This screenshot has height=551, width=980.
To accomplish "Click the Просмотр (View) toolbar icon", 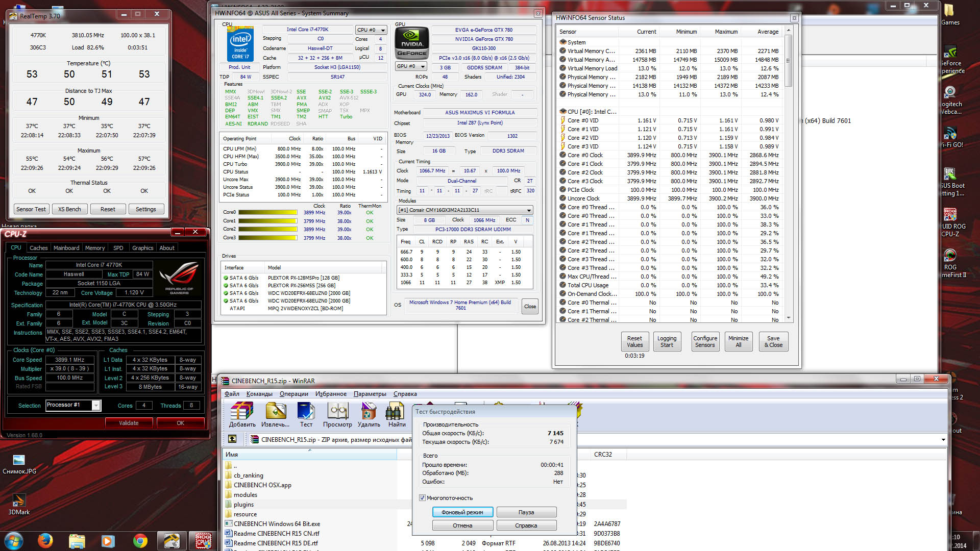I will (337, 411).
